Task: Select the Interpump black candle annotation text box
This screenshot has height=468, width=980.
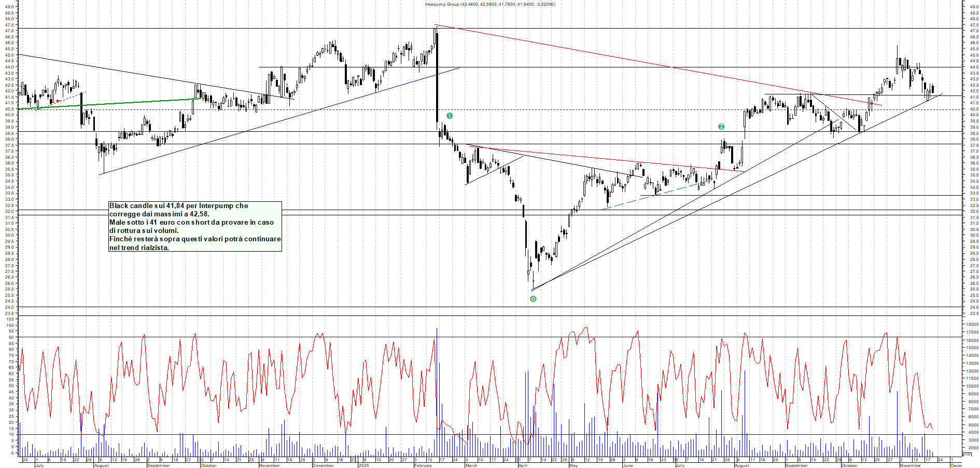Action: click(195, 226)
